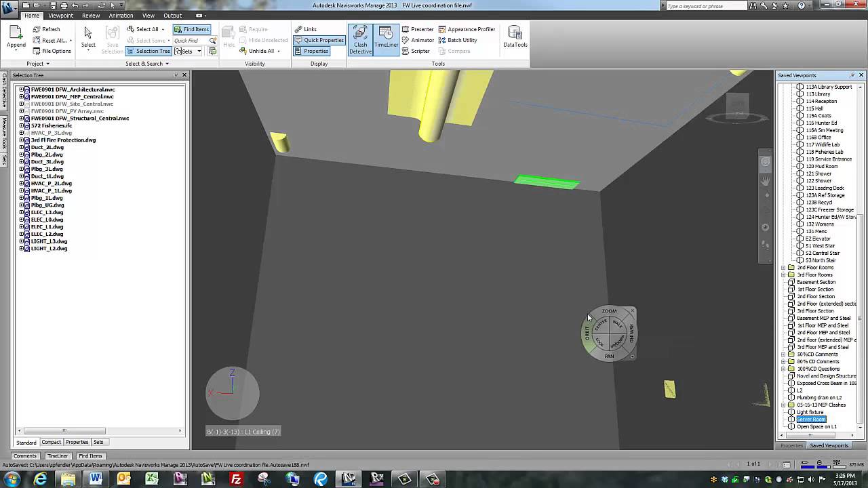The width and height of the screenshot is (868, 488).
Task: Click the Print icon in quick access toolbar
Action: coord(64,5)
